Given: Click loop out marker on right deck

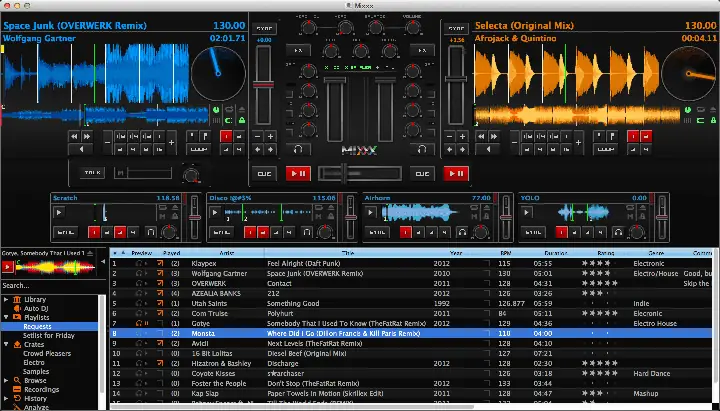Looking at the screenshot, I should [x=612, y=136].
